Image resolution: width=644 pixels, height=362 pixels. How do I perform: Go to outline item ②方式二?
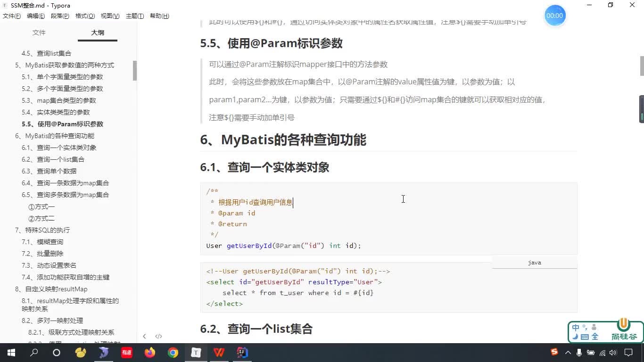[41, 219]
